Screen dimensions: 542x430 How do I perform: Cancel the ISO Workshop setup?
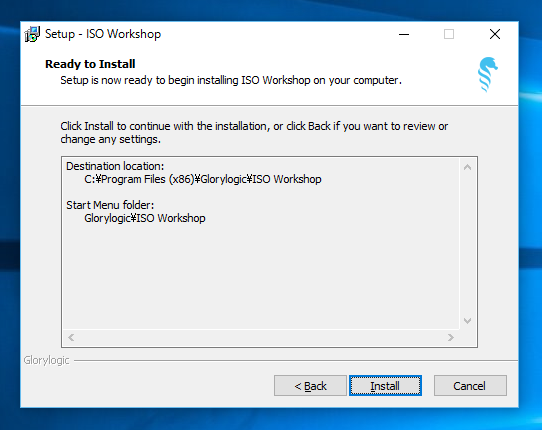470,385
